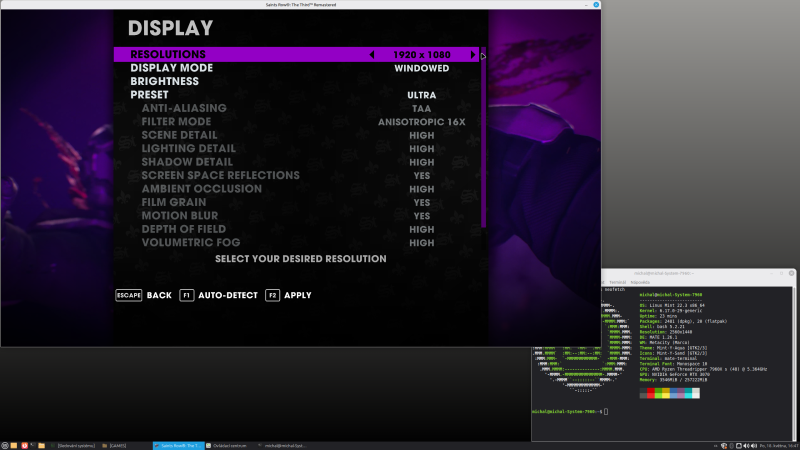Viewport: 800px width, 450px height.
Task: Switch to Sledování systému taskbar item
Action: click(73, 445)
